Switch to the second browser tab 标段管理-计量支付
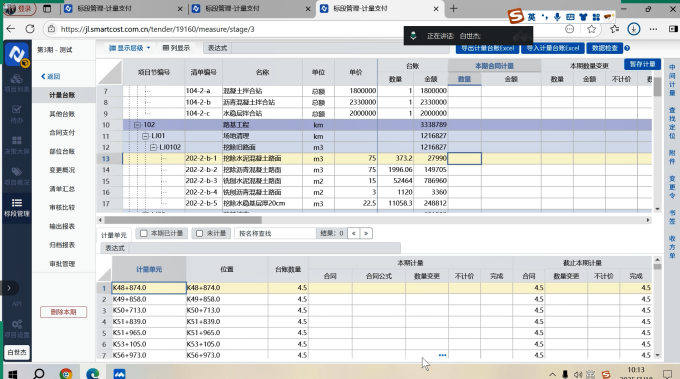680x379 pixels. coord(250,8)
